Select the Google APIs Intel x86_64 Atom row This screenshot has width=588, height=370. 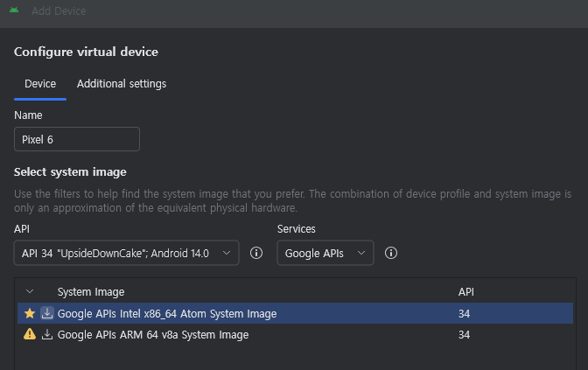point(295,313)
